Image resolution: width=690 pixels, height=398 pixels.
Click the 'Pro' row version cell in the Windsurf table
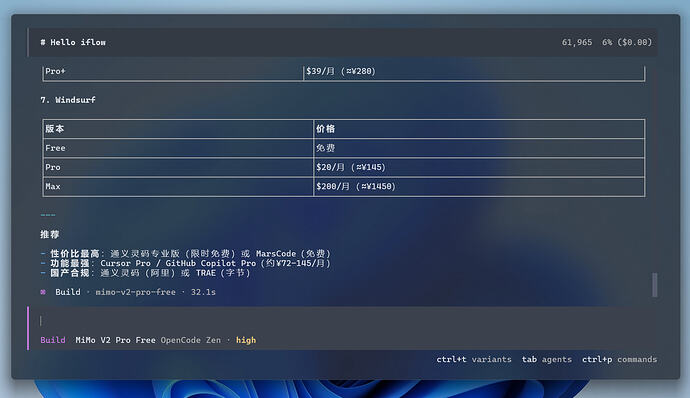[178, 167]
